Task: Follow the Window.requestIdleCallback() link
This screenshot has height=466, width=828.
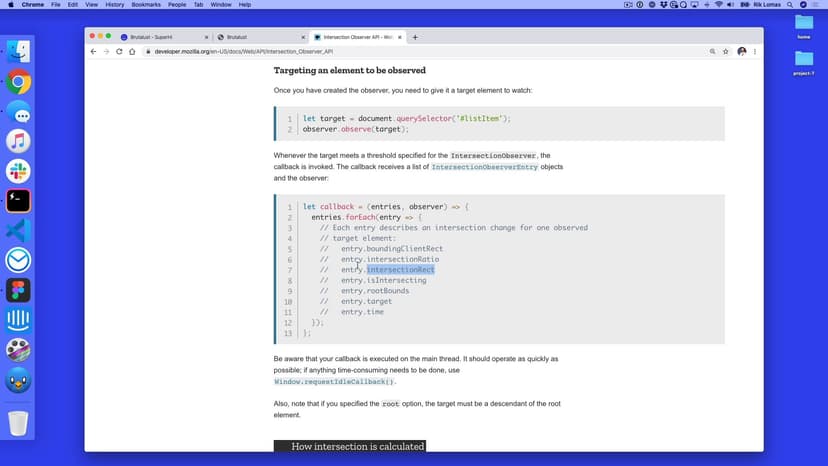Action: click(x=335, y=381)
